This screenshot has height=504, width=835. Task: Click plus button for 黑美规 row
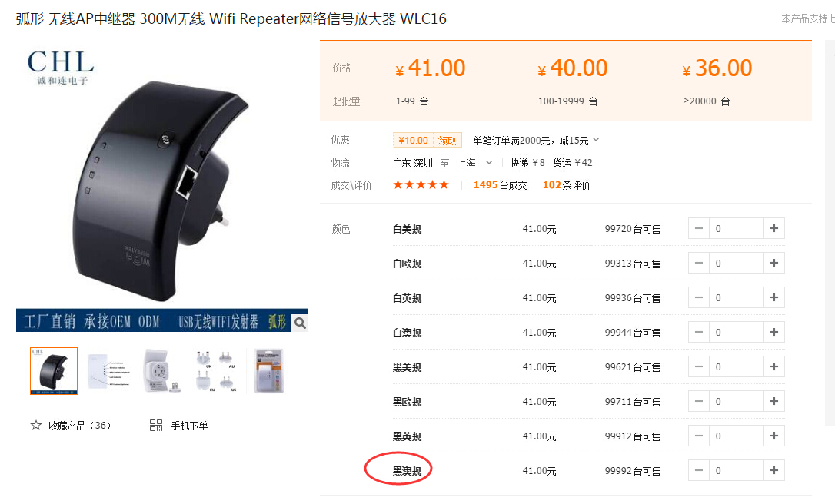pos(774,366)
